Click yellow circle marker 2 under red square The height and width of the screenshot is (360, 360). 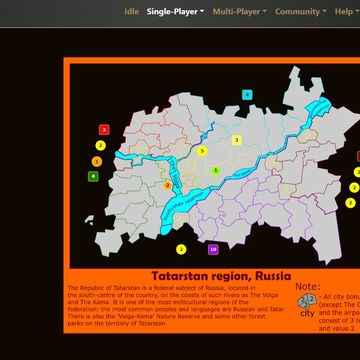point(100,146)
